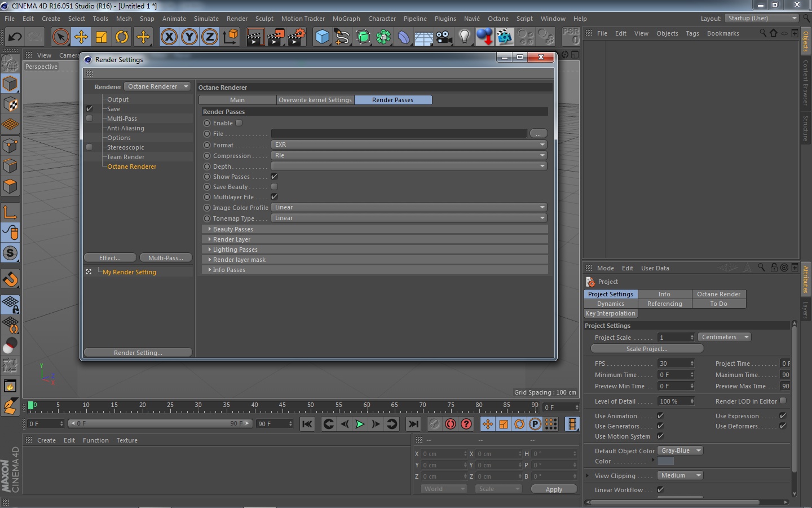Click the file browse ... button
The height and width of the screenshot is (508, 812).
539,134
